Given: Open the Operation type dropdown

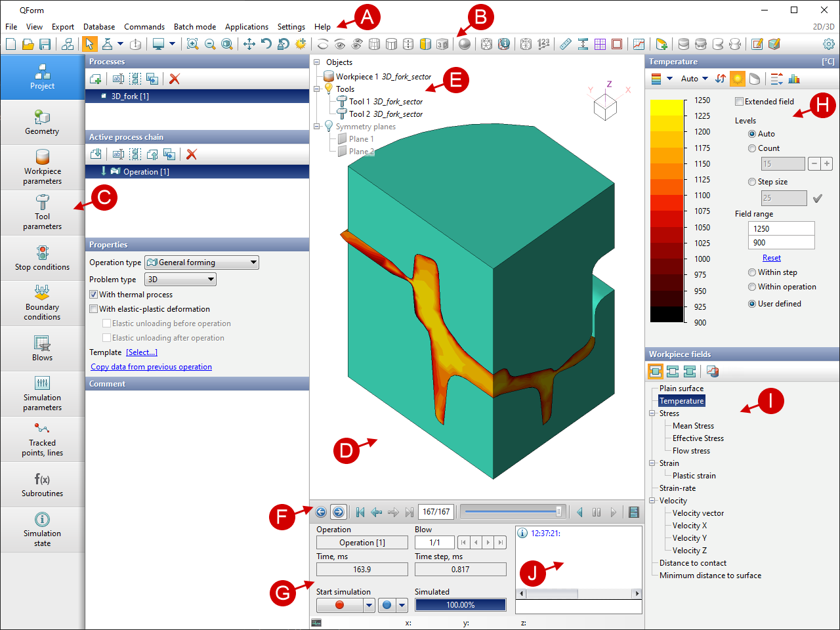Looking at the screenshot, I should tap(201, 262).
